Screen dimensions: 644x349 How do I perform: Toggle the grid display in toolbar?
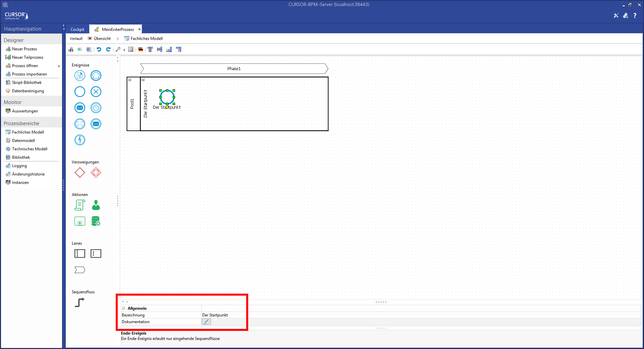131,49
